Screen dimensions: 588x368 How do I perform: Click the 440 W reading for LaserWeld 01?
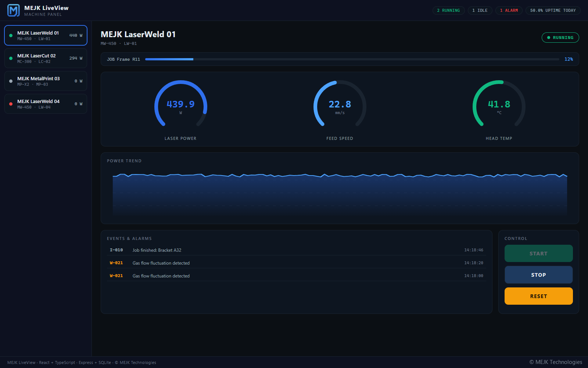[x=76, y=35]
